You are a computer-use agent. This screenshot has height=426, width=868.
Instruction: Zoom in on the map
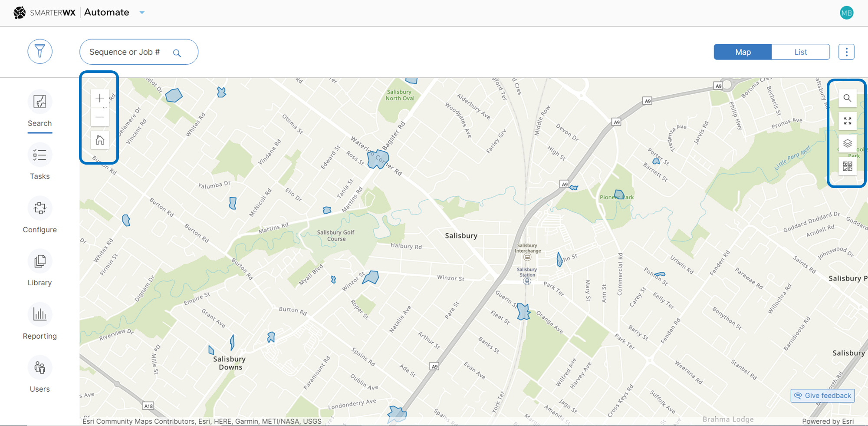(x=100, y=98)
